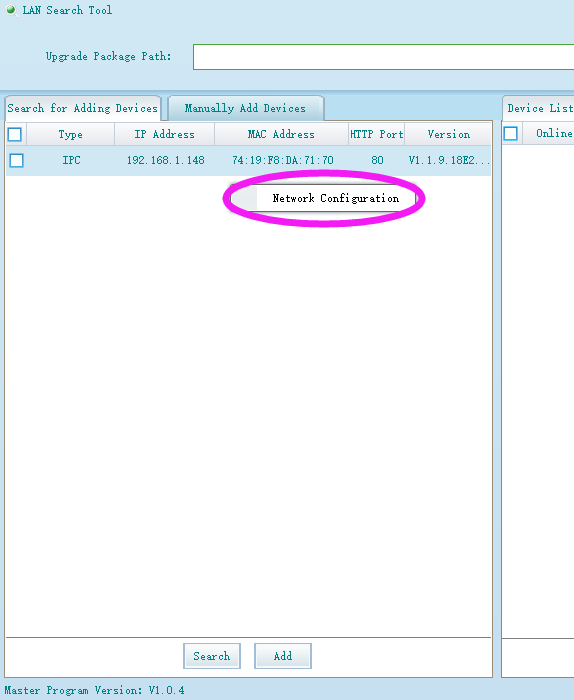
Task: Click the Search button
Action: (212, 656)
